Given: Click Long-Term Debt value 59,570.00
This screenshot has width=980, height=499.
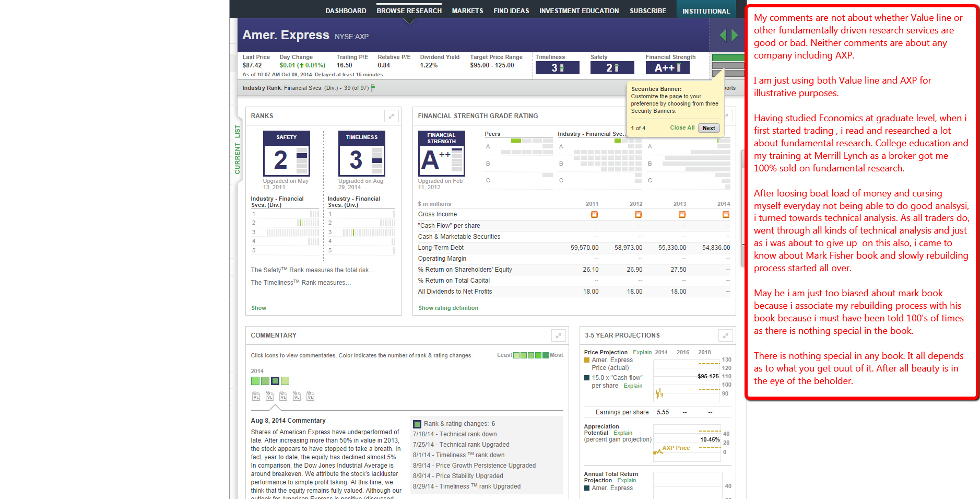Looking at the screenshot, I should click(584, 248).
